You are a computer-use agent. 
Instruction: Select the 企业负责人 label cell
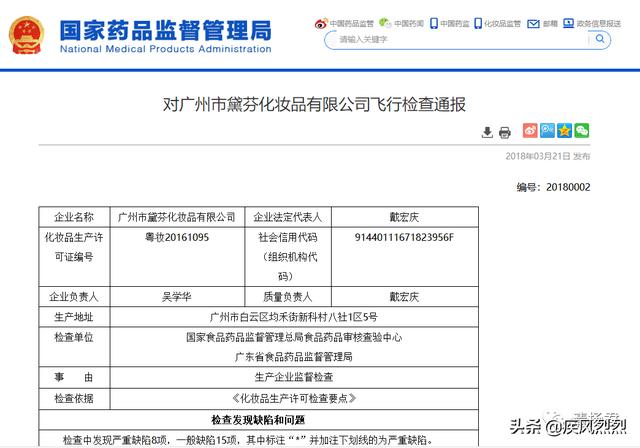tap(74, 297)
